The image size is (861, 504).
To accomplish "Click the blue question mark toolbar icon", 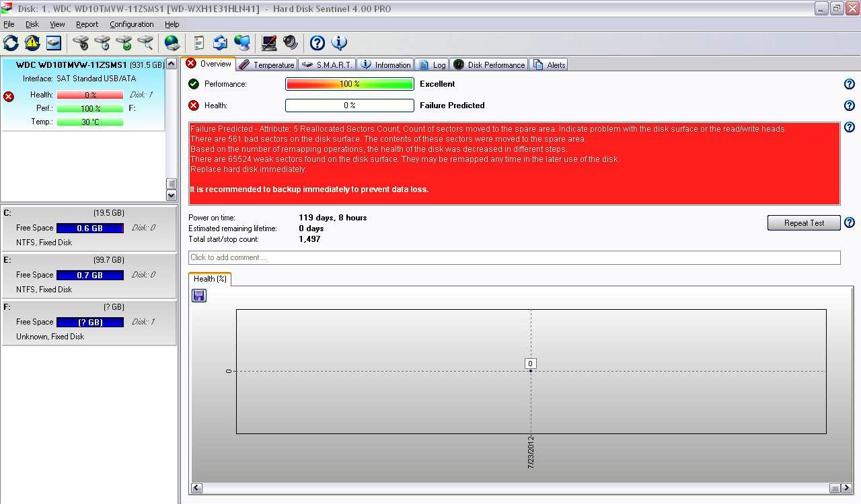I will pos(317,43).
